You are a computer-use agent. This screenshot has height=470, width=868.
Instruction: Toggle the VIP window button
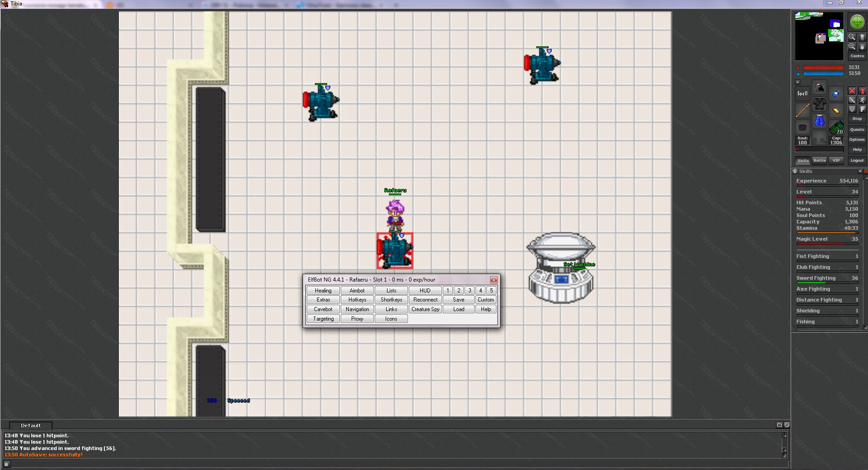click(836, 160)
